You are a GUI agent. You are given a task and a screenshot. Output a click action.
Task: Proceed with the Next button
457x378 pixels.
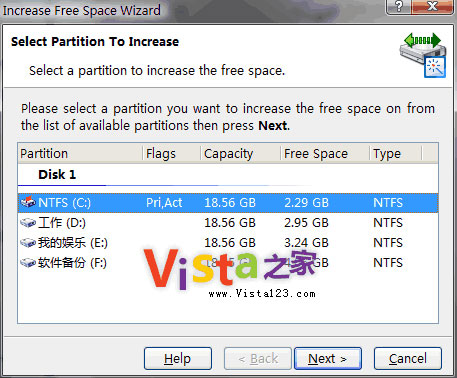coord(328,359)
